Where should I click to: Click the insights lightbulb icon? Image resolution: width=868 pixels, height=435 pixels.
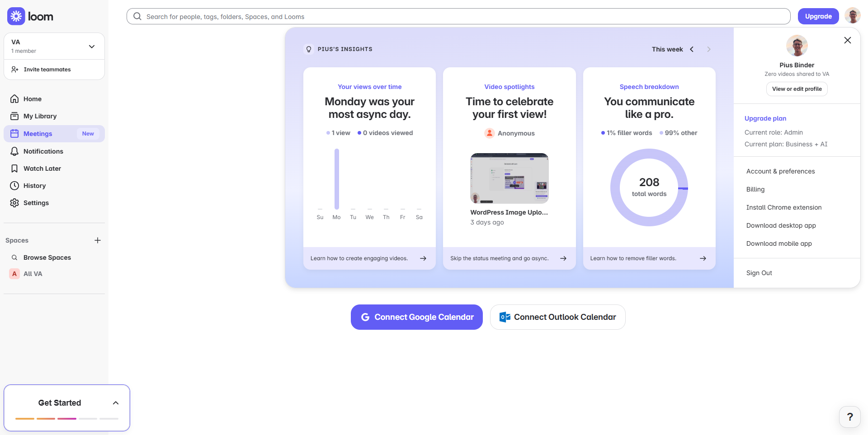tap(309, 49)
